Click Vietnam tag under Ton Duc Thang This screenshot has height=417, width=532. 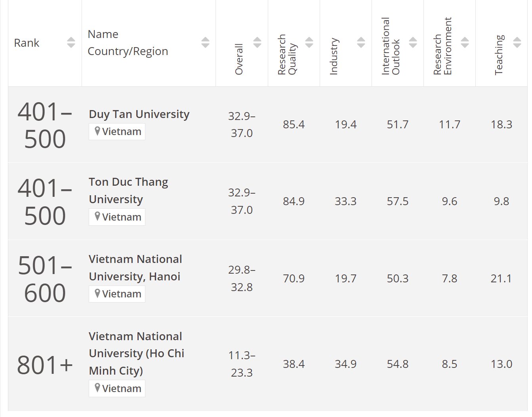(x=117, y=217)
